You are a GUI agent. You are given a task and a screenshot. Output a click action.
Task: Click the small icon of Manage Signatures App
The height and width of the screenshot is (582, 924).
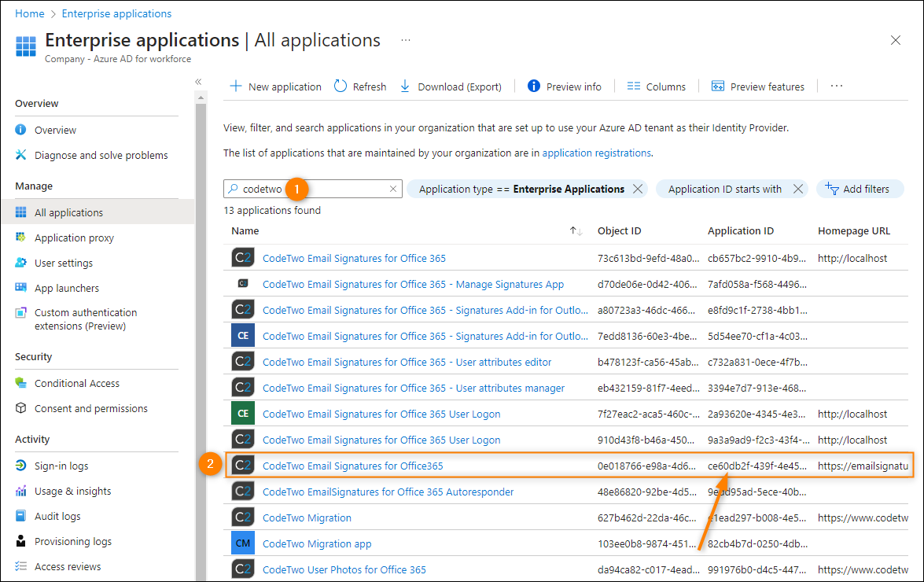coord(243,283)
